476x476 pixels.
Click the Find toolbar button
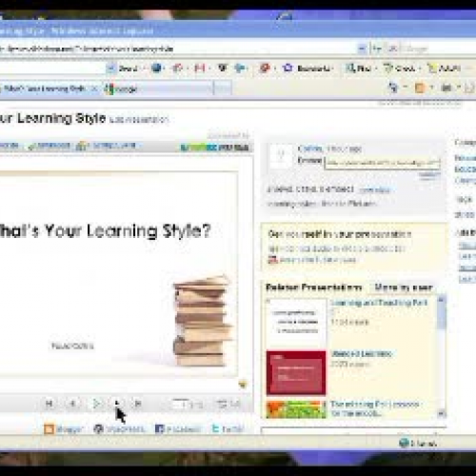[x=359, y=69]
